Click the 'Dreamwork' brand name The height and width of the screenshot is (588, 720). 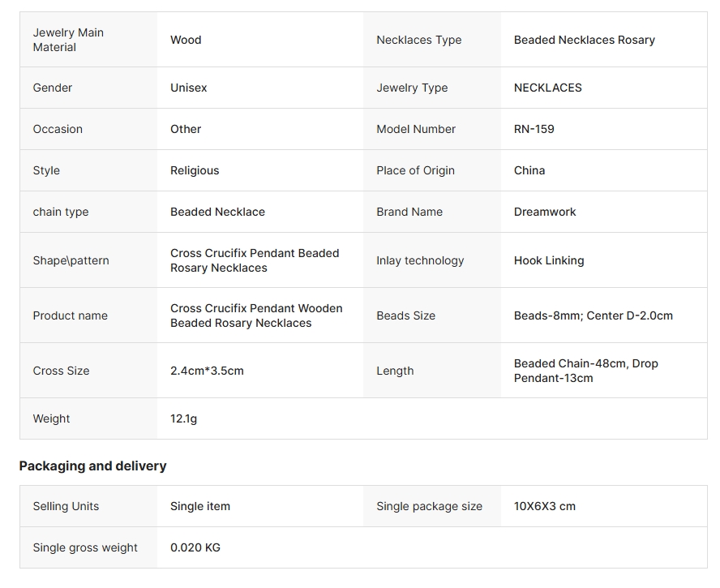545,212
